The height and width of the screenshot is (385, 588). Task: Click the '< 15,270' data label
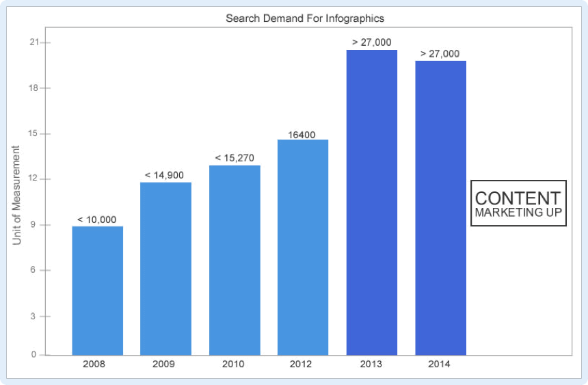235,158
